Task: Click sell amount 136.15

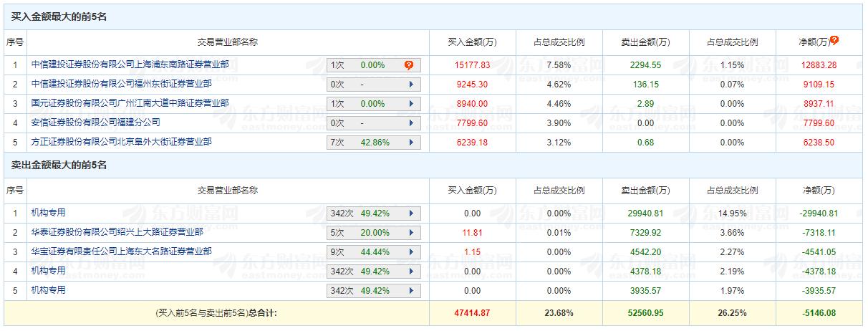Action: (645, 85)
